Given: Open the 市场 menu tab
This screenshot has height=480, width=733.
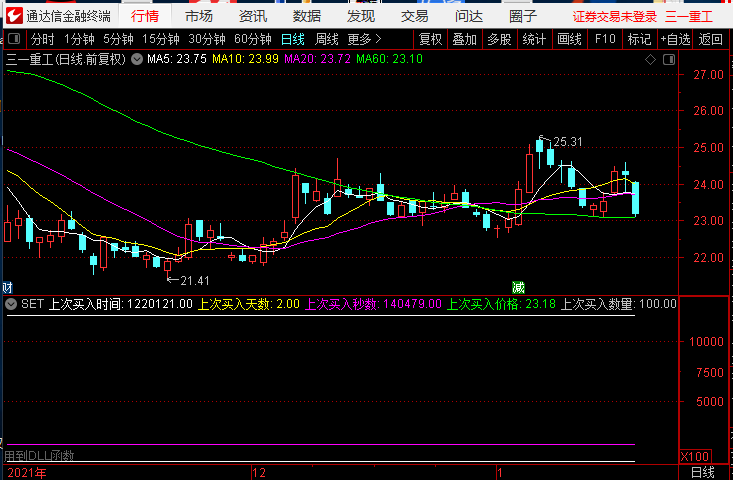Looking at the screenshot, I should [199, 16].
